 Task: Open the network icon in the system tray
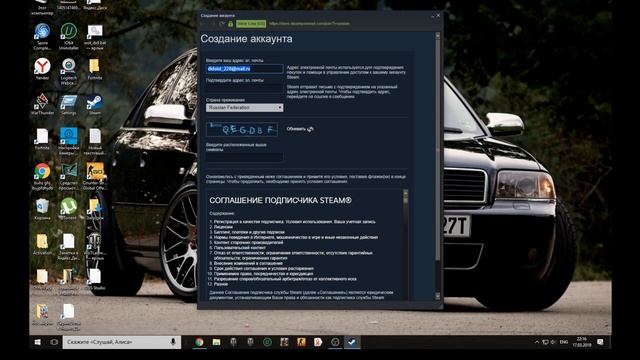(545, 342)
